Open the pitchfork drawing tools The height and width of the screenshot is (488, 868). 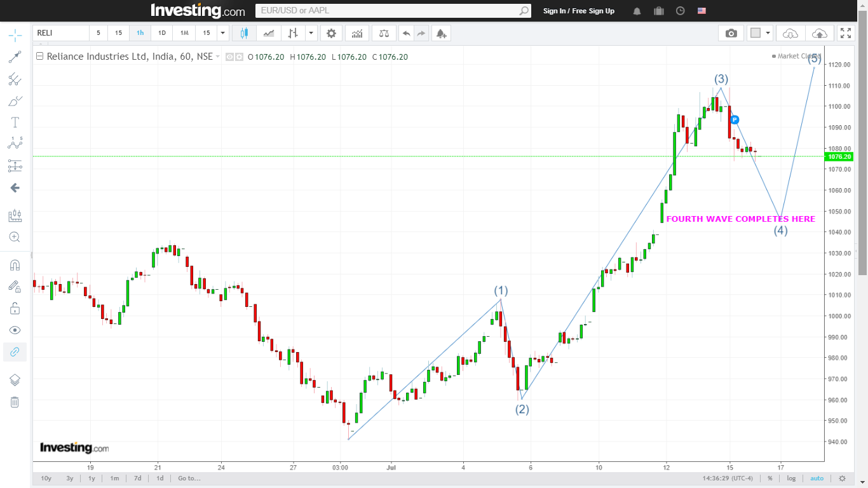[15, 79]
